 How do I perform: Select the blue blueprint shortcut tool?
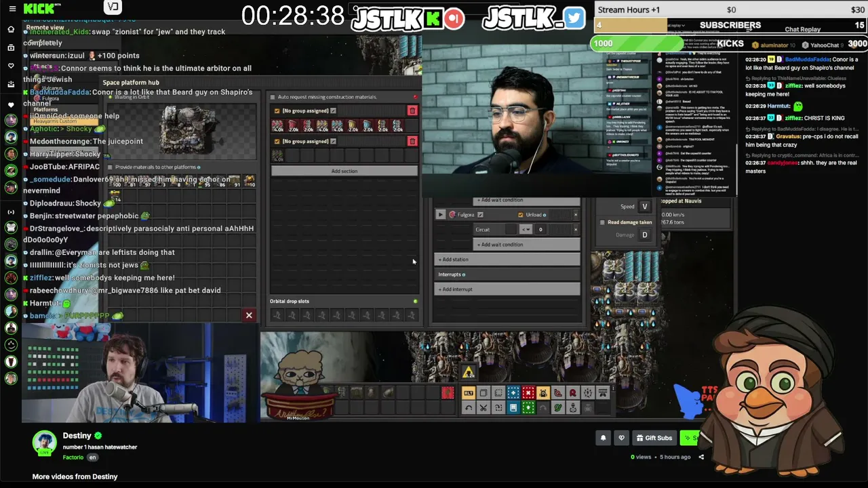click(513, 393)
